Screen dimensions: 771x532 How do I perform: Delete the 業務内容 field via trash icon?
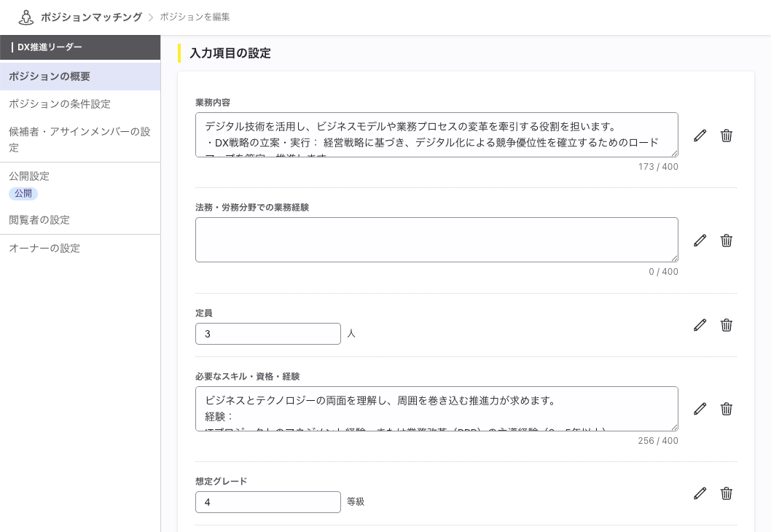pyautogui.click(x=726, y=136)
